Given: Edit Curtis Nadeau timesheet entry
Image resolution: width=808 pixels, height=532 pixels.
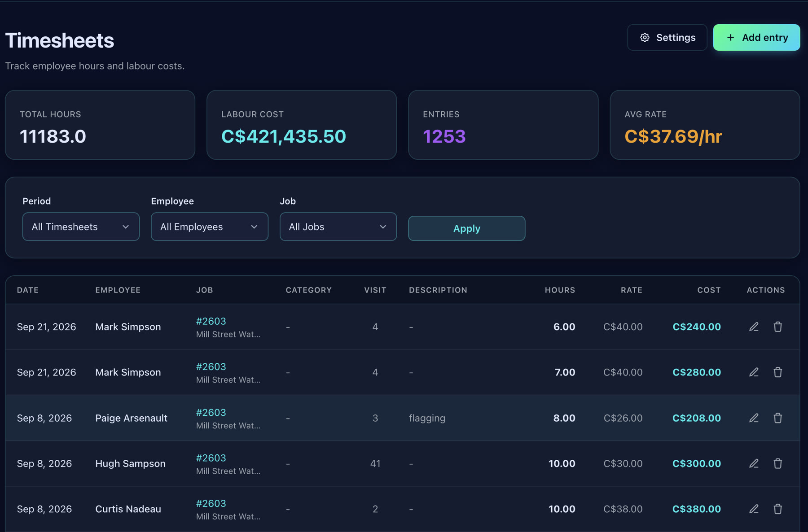Looking at the screenshot, I should (754, 509).
